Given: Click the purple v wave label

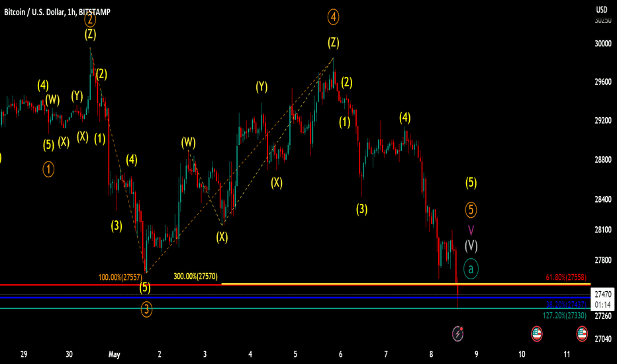Looking at the screenshot, I should pyautogui.click(x=471, y=230).
